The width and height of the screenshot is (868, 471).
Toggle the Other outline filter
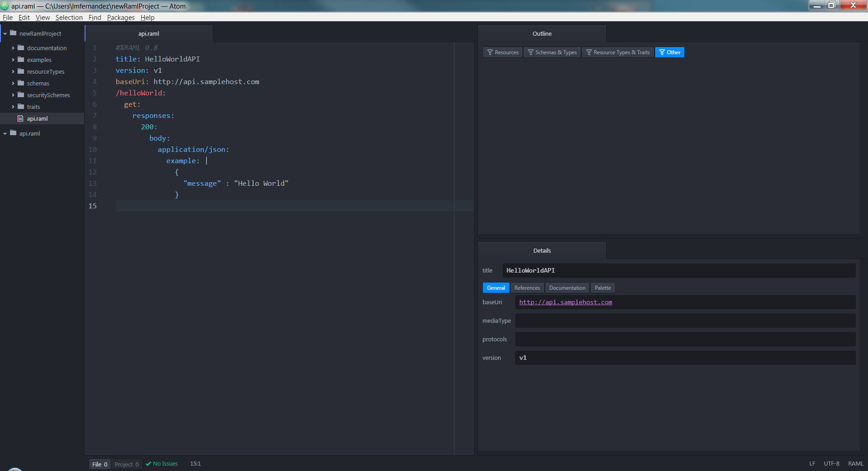coord(670,52)
